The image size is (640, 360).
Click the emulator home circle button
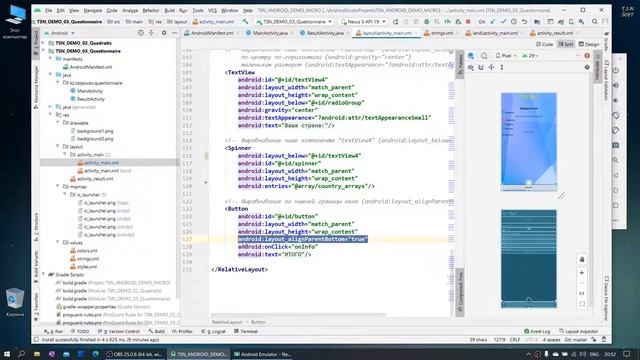(616, 191)
